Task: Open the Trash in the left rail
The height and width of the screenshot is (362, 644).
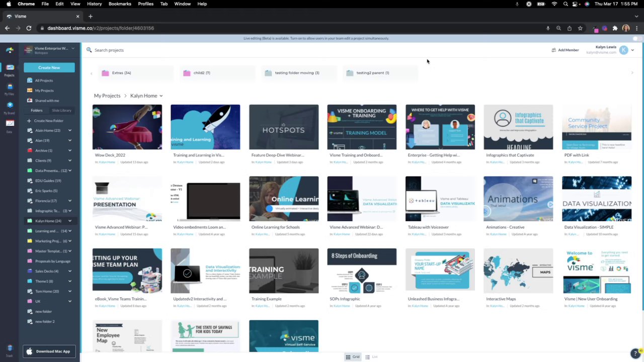Action: [x=10, y=350]
